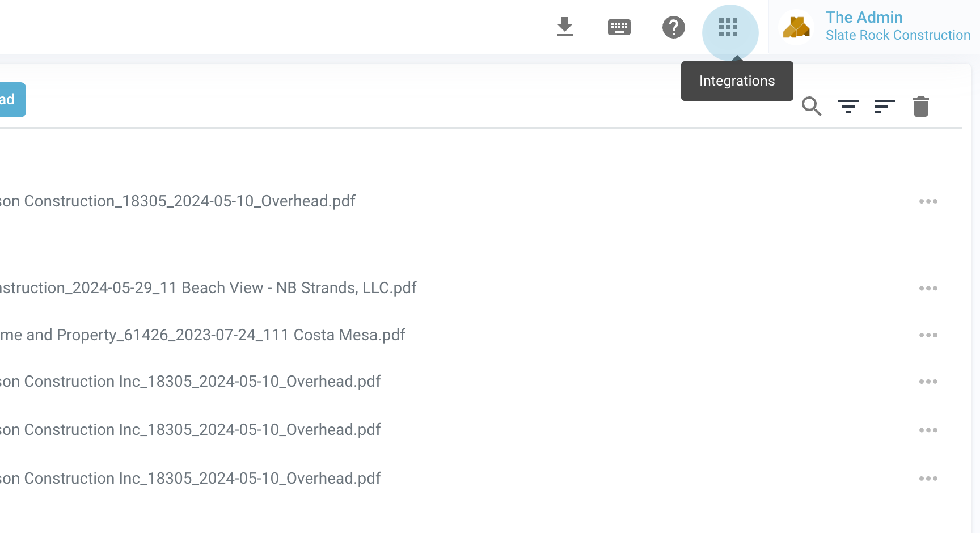980x533 pixels.
Task: Open the help question mark icon
Action: [x=673, y=27]
